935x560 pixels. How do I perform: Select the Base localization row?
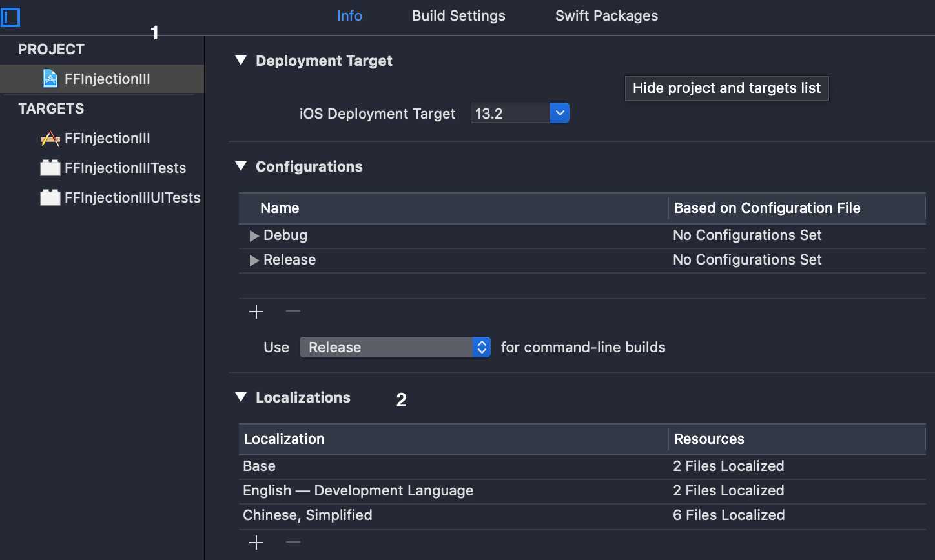click(582, 466)
